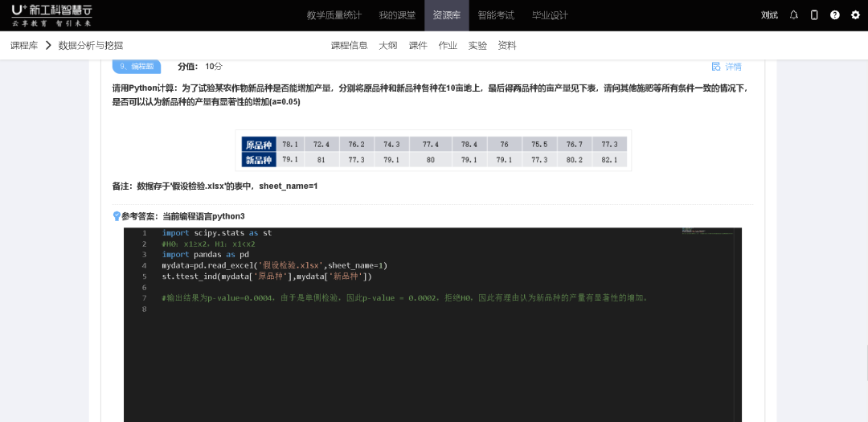The width and height of the screenshot is (868, 422).
Task: Click the 参考答案: 当前编程语言python3 heading
Action: point(182,216)
